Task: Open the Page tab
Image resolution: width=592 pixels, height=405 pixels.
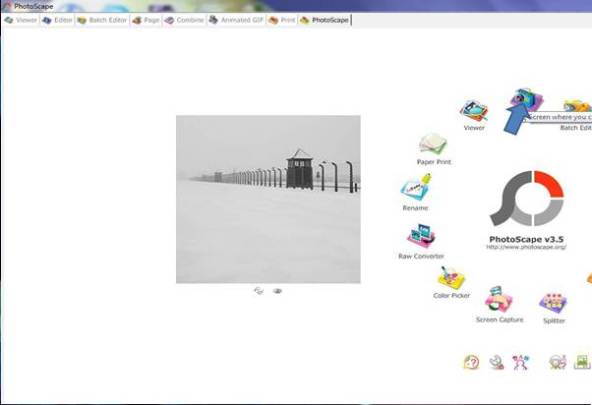Action: 146,20
